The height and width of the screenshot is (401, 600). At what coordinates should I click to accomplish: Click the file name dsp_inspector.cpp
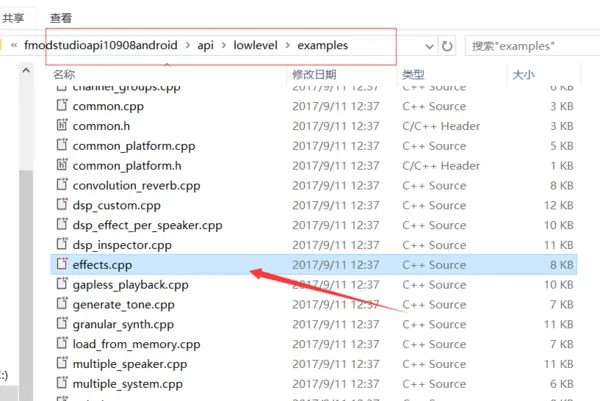point(122,245)
